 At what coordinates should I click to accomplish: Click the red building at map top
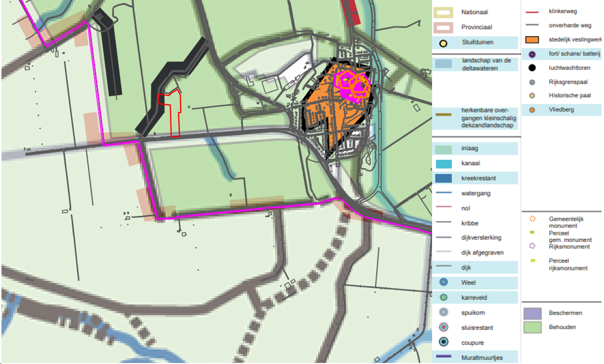pyautogui.click(x=351, y=12)
